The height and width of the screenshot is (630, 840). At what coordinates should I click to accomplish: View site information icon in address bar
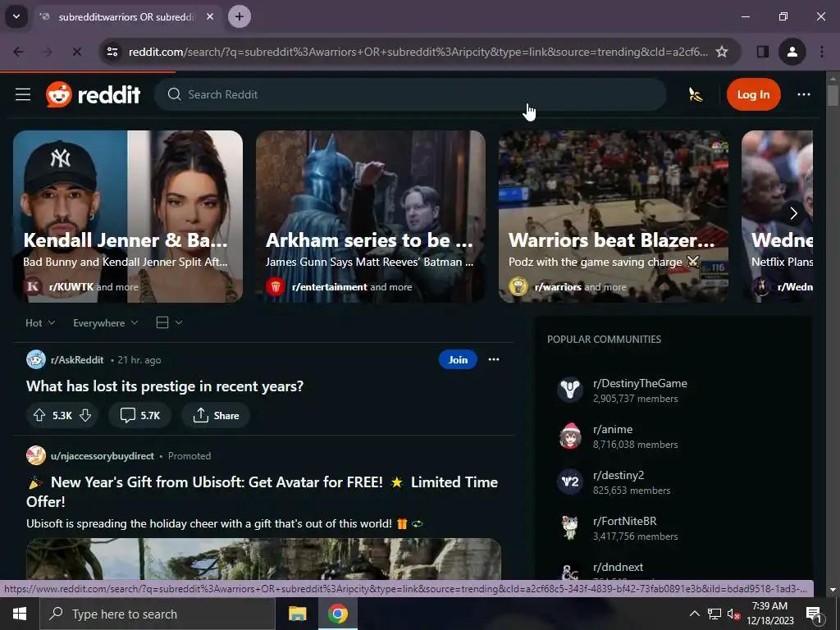(x=112, y=52)
